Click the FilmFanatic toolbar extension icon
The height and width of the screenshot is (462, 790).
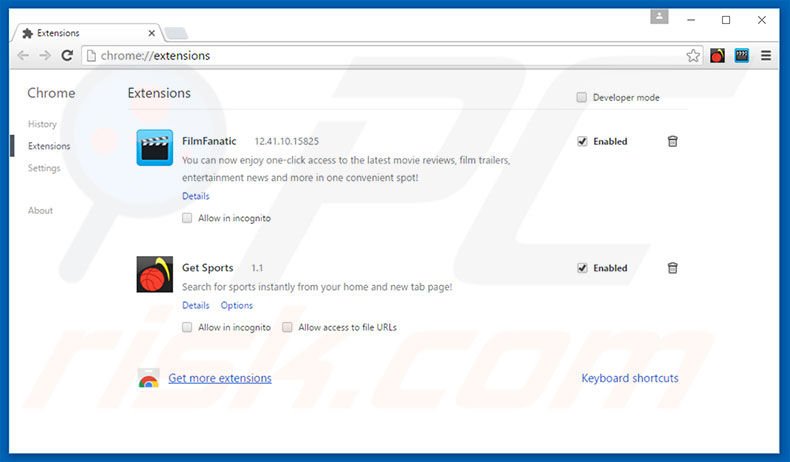742,55
